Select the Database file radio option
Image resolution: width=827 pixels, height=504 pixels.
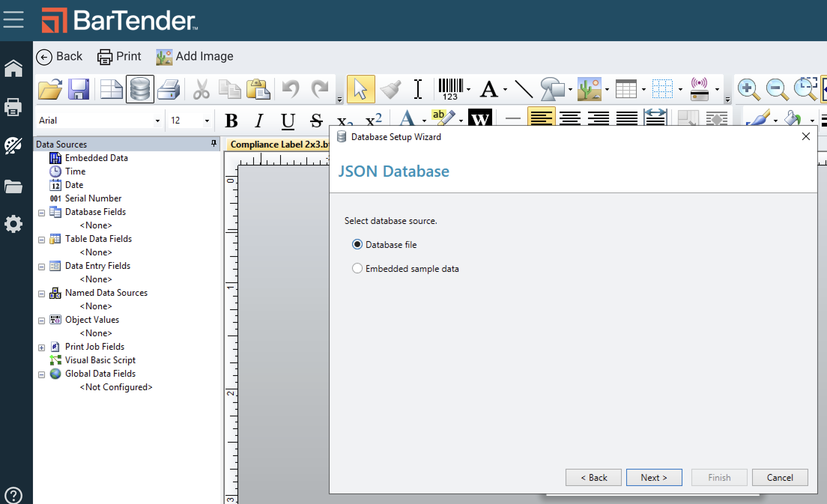[357, 245]
